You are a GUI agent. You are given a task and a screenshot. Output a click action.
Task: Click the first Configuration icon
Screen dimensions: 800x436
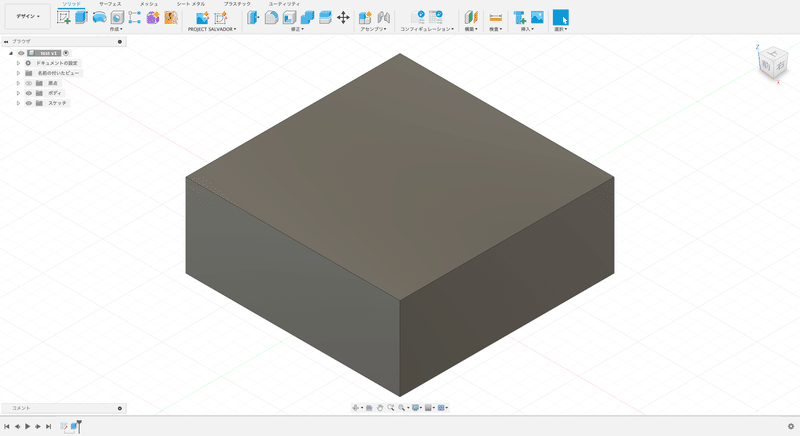point(418,17)
